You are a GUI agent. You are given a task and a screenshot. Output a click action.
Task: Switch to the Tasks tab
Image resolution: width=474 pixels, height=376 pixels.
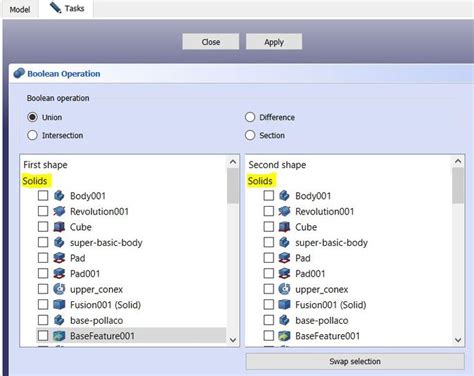coord(66,8)
